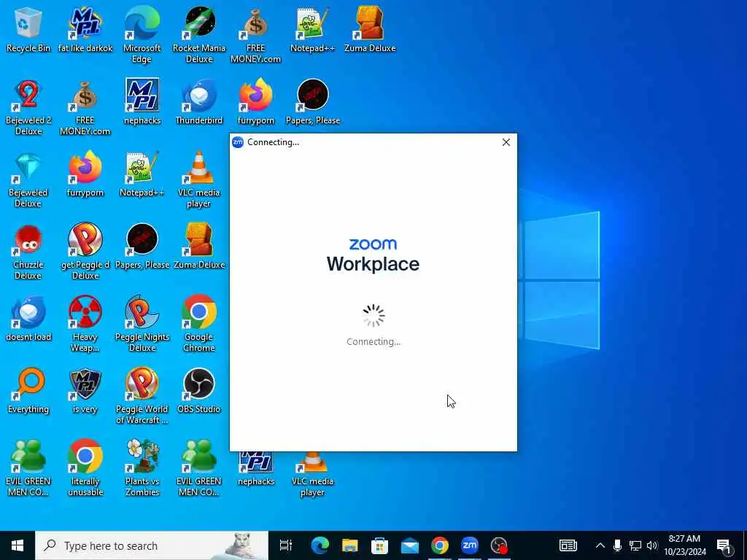
Task: Click the Zoom taskbar button
Action: pos(470,545)
